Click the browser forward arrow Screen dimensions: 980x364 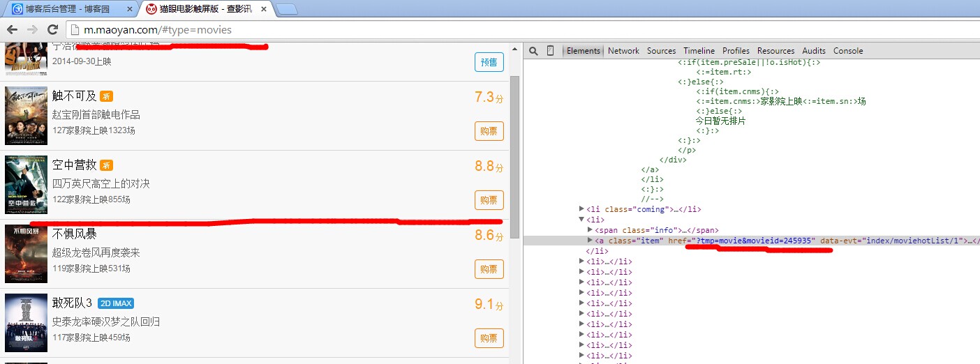[x=32, y=29]
